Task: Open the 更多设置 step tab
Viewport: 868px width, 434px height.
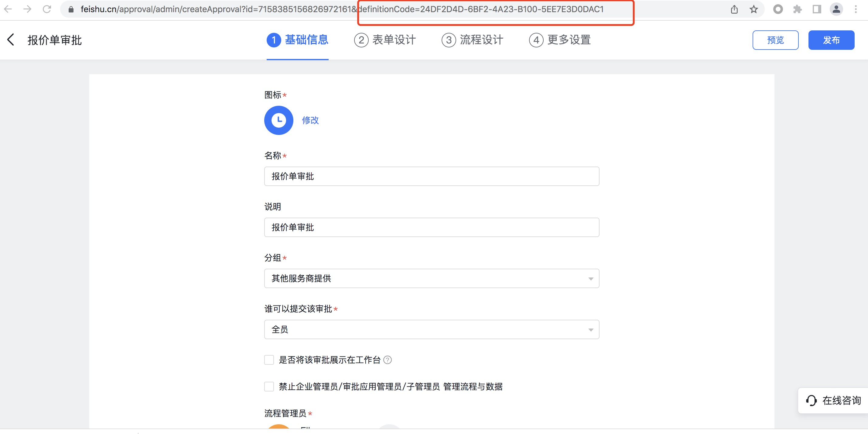Action: point(560,40)
